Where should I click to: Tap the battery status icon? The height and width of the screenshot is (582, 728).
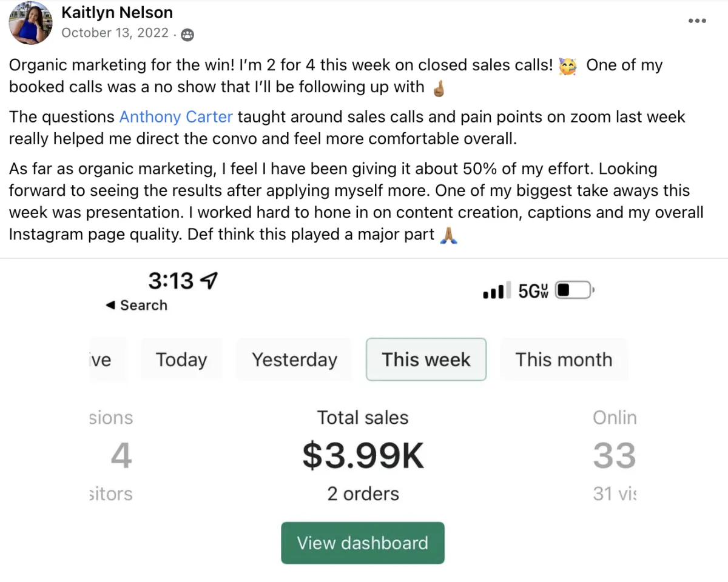(x=574, y=291)
